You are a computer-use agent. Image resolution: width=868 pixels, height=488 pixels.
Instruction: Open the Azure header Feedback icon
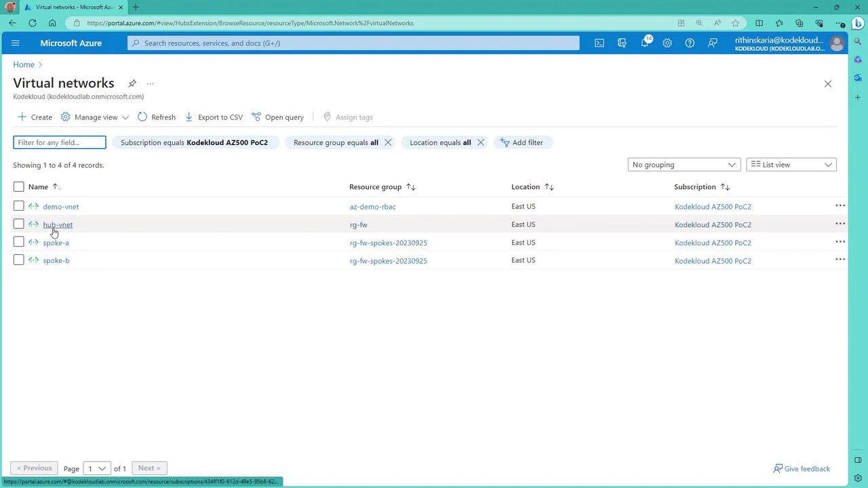pyautogui.click(x=712, y=43)
